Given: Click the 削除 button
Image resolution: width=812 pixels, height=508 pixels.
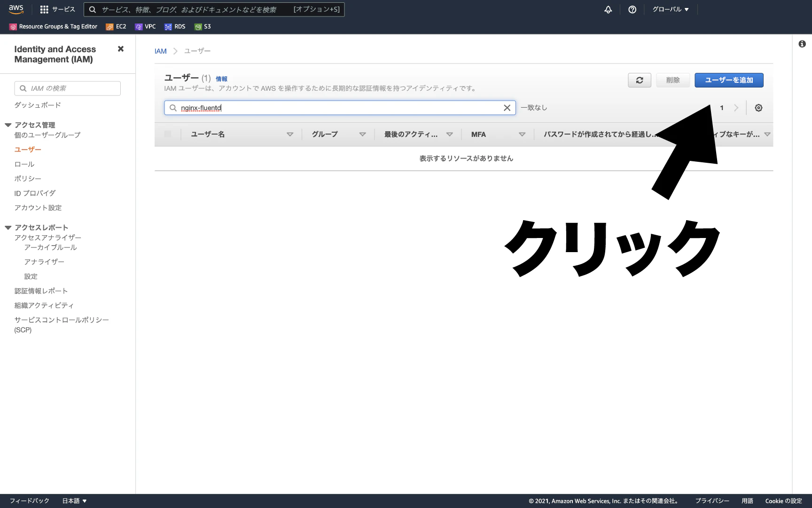Looking at the screenshot, I should click(673, 80).
